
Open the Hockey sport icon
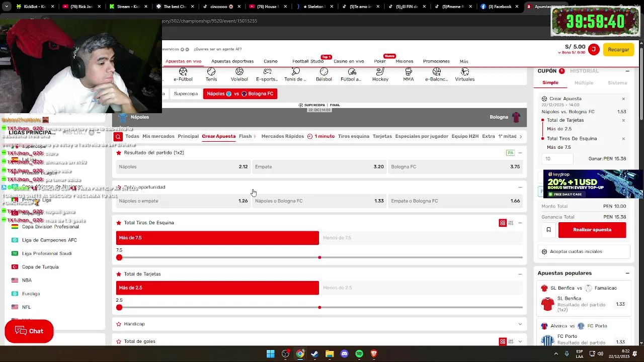[x=380, y=75]
